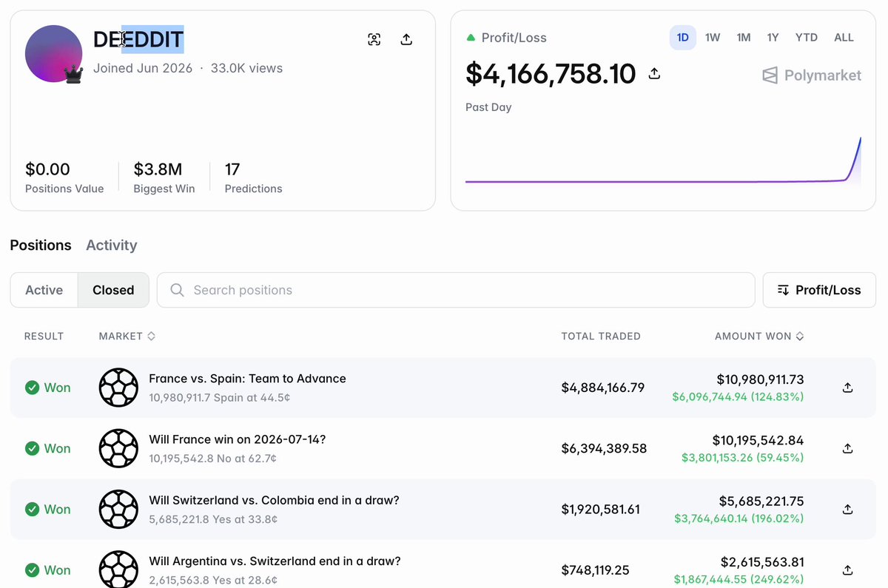Sort by the AMOUNT WON column header
The image size is (888, 588).
[759, 336]
